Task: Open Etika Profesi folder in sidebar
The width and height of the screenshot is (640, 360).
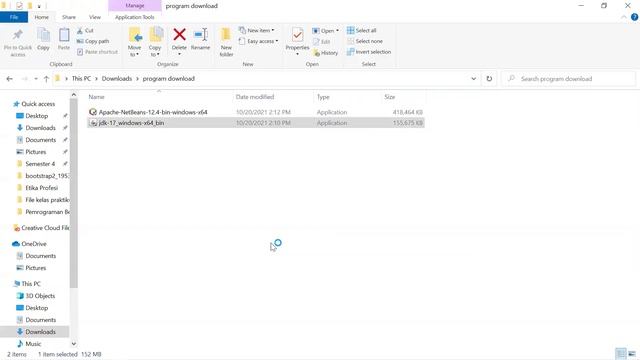Action: pos(41,188)
